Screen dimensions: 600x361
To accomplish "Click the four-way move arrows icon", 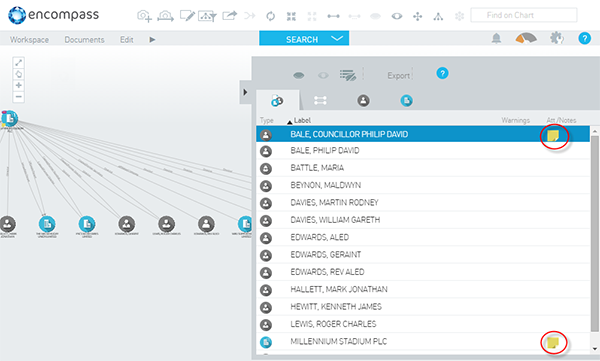I will tap(417, 16).
